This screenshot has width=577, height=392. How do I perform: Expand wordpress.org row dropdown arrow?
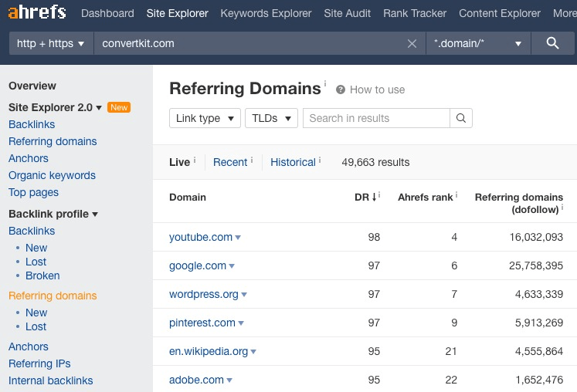(244, 295)
